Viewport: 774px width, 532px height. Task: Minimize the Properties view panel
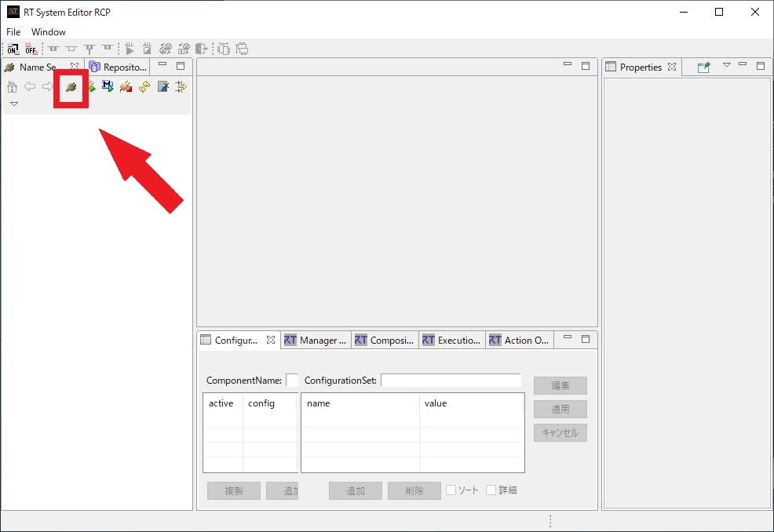(x=743, y=64)
